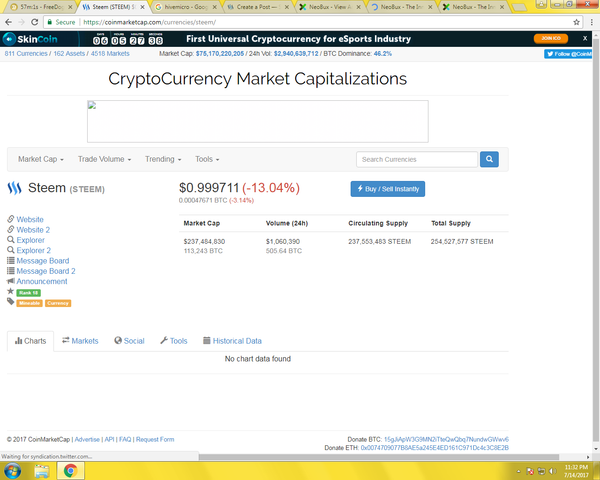Click the Donate BTC address link
Image resolution: width=600 pixels, height=480 pixels.
[446, 439]
